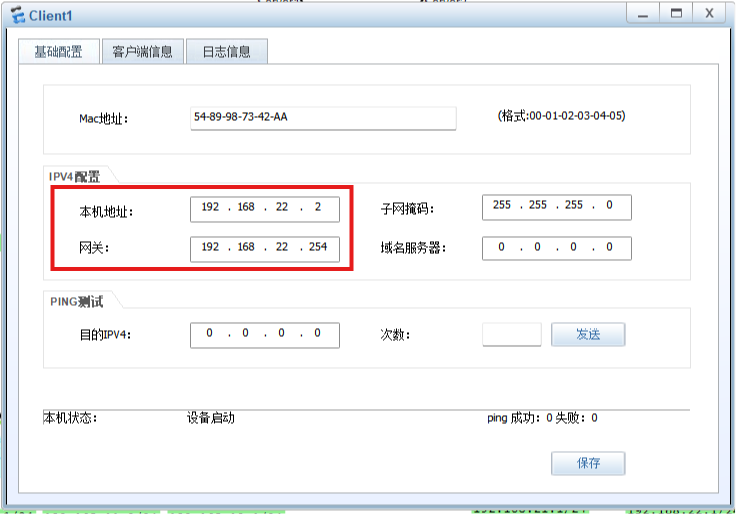The image size is (736, 514).
Task: Click the 子网掩码 label
Action: (x=407, y=208)
